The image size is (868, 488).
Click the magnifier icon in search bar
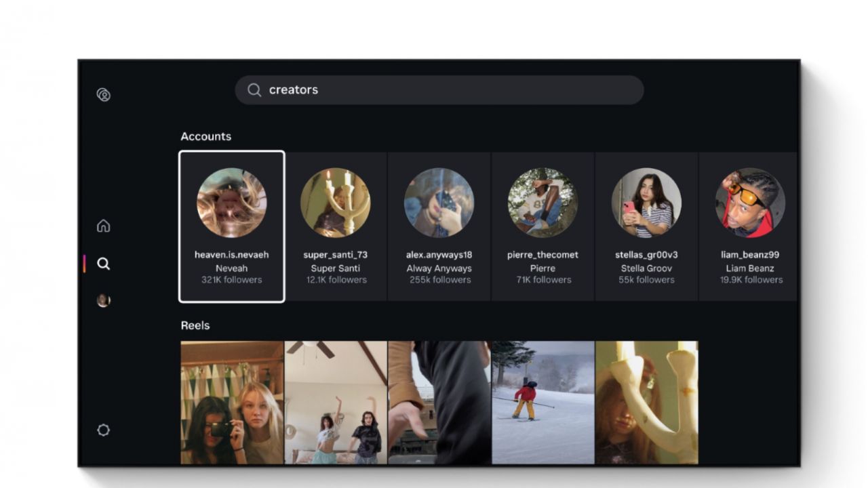254,90
